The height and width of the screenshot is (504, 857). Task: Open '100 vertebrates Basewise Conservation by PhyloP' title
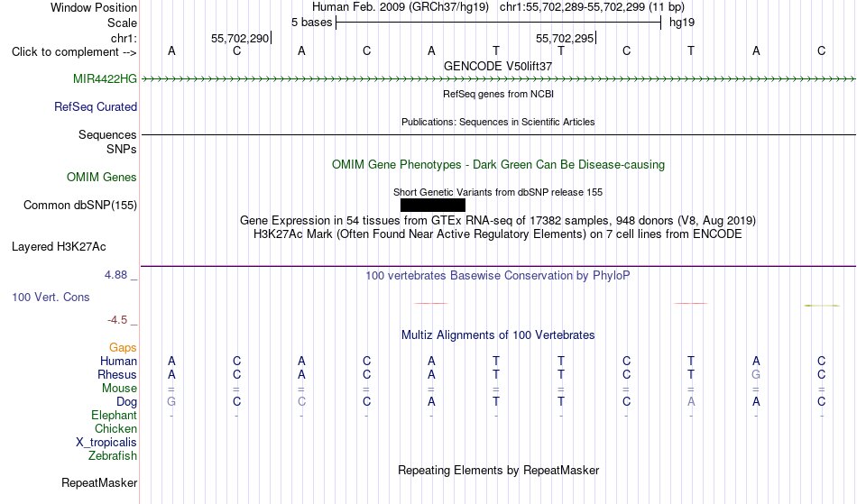[x=498, y=276]
